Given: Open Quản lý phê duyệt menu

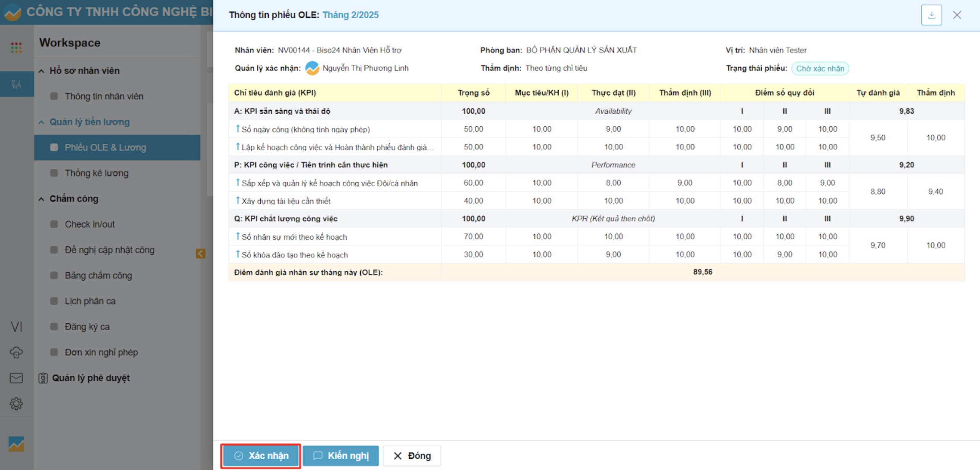Looking at the screenshot, I should click(90, 378).
